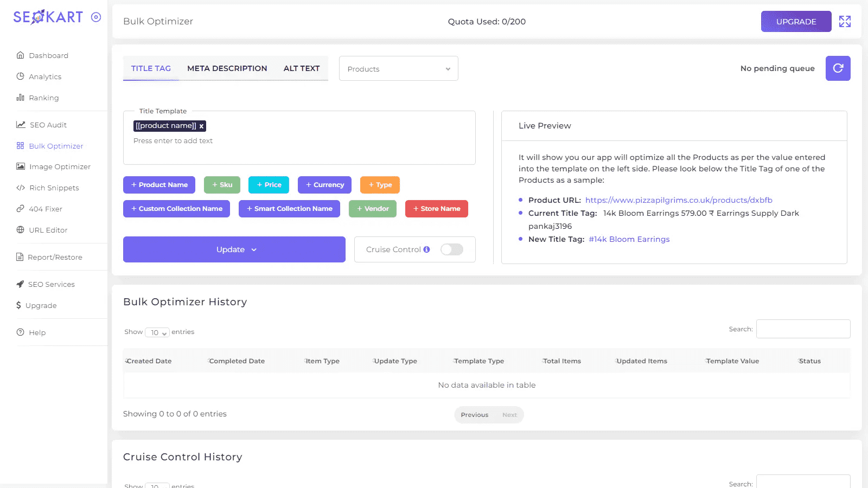Go to SEO Audit chart icon
868x488 pixels.
coord(21,125)
